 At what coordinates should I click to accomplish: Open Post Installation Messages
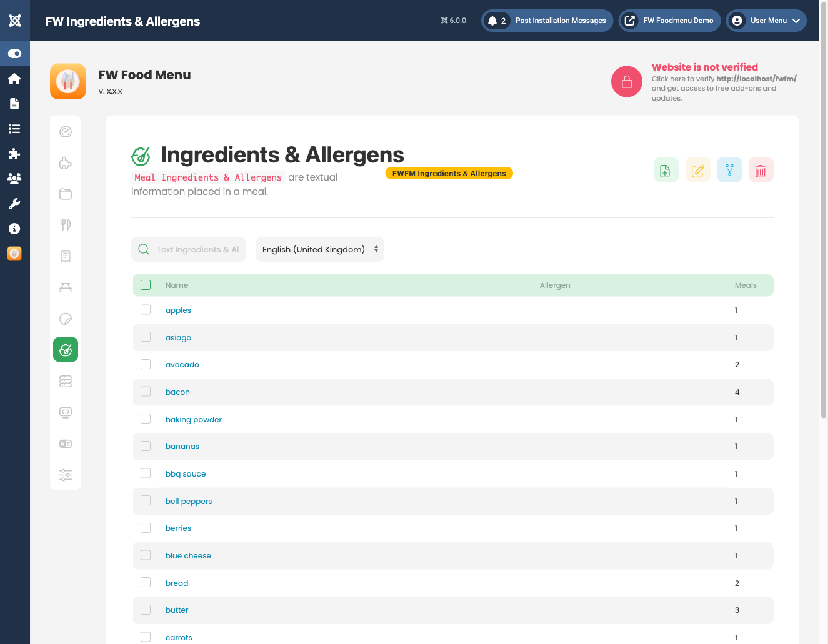547,20
